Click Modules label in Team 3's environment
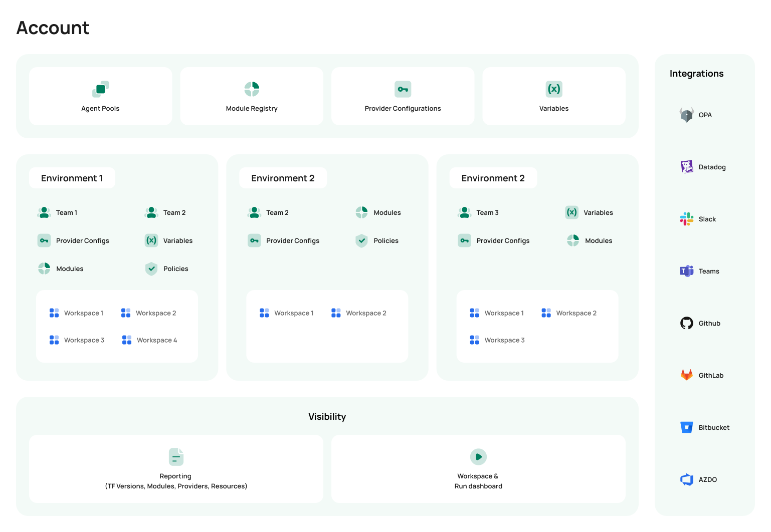771x532 pixels. click(599, 240)
